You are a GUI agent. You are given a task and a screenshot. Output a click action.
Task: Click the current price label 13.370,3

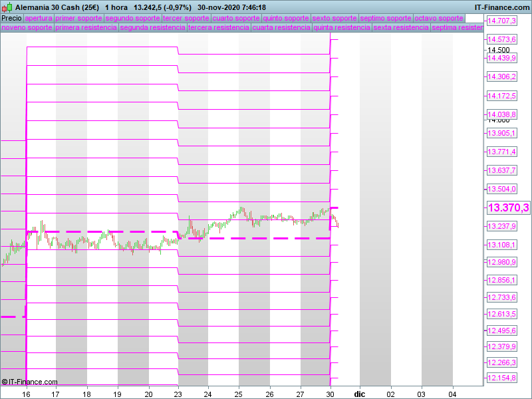click(508, 208)
